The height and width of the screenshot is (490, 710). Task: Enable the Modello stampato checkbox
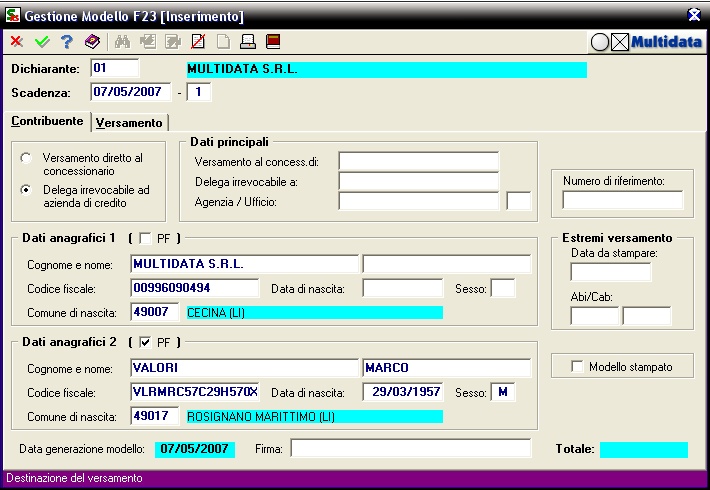click(x=577, y=366)
